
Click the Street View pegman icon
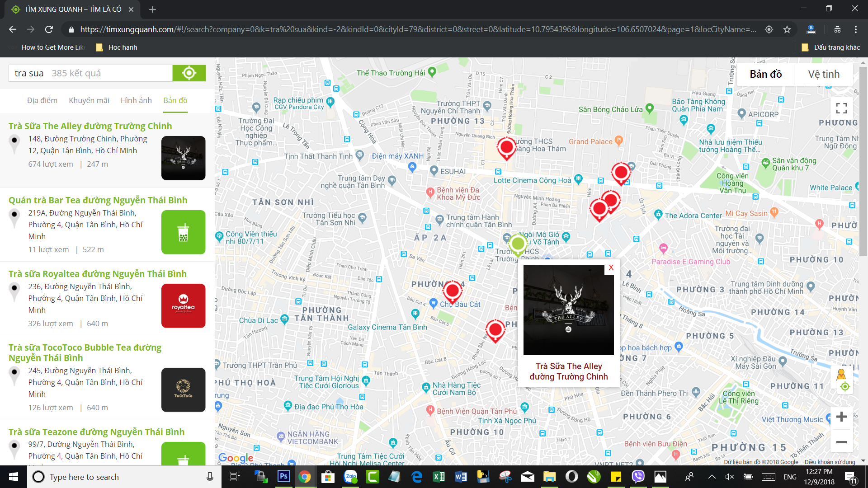(x=841, y=374)
